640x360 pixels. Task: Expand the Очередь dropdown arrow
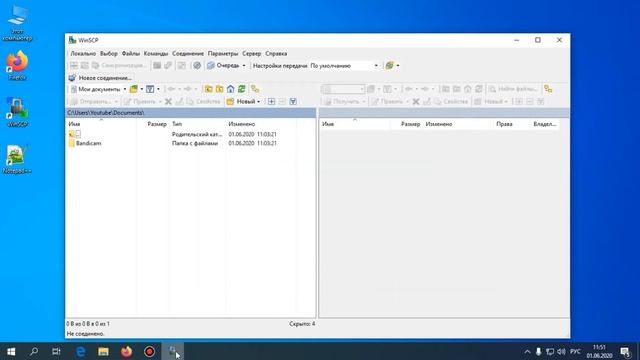tap(244, 65)
